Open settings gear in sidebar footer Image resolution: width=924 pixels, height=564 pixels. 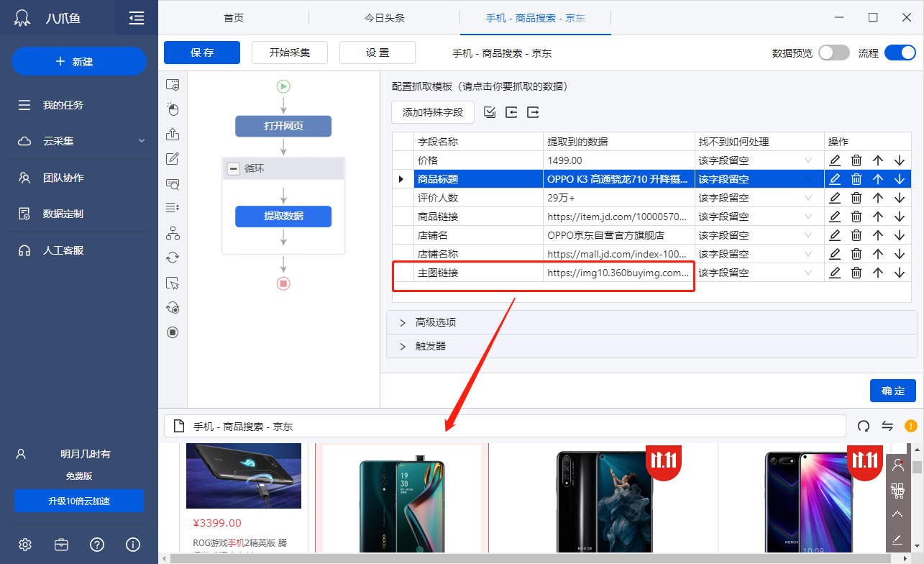[25, 545]
